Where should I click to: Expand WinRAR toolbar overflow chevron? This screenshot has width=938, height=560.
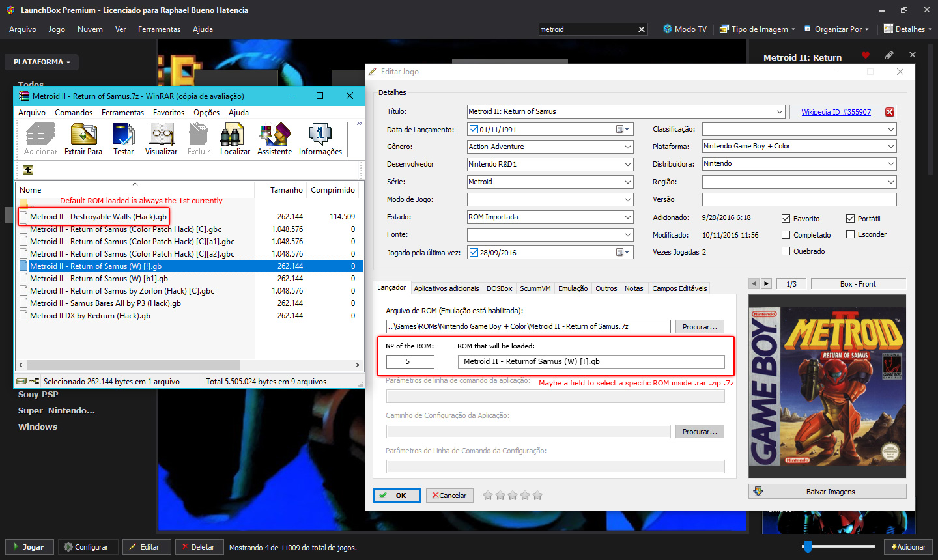[x=359, y=124]
